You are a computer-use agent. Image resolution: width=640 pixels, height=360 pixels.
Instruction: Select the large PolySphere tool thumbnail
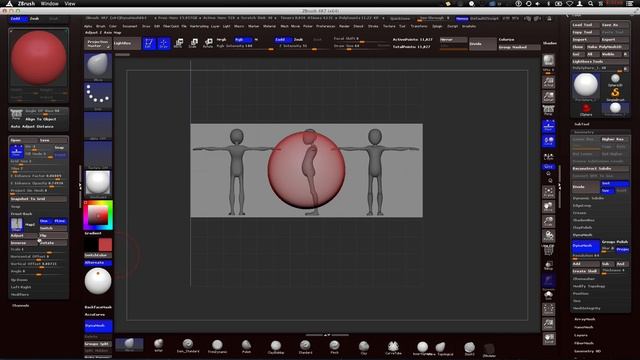click(586, 86)
